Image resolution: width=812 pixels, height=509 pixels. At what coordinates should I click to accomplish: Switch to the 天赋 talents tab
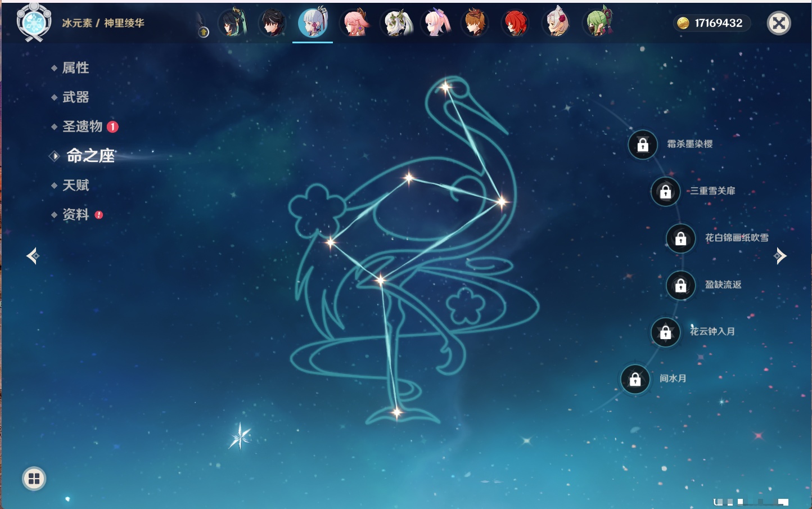[x=75, y=185]
